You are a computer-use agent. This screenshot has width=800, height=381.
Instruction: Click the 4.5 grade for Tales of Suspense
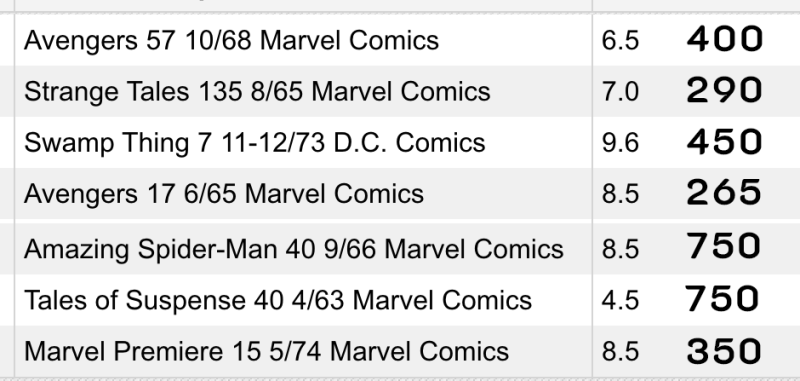(x=620, y=300)
